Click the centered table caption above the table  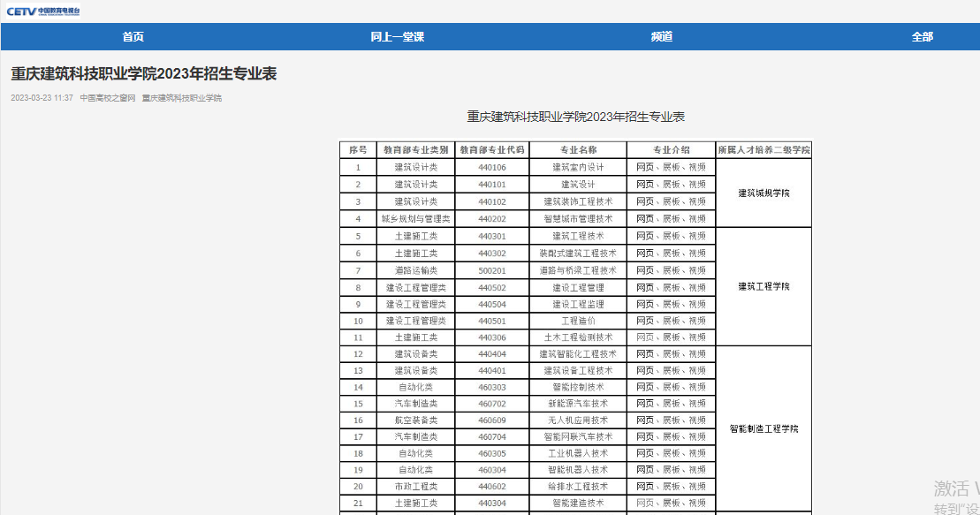[x=576, y=117]
